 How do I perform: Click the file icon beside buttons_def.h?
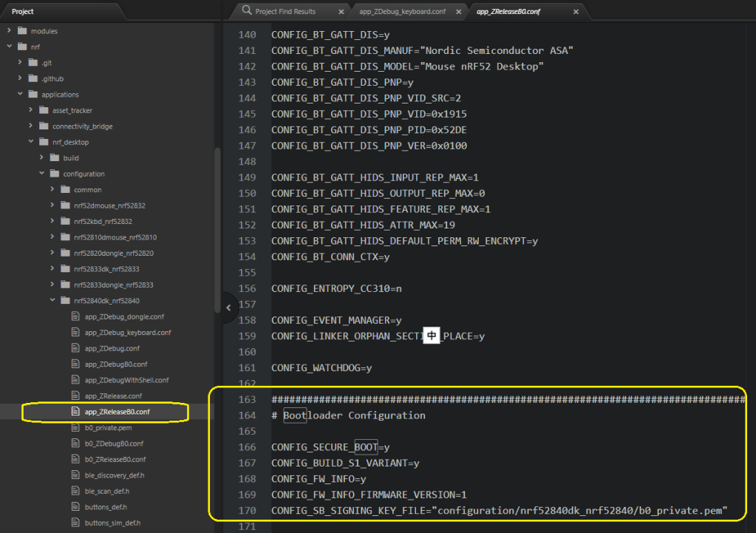click(x=75, y=507)
